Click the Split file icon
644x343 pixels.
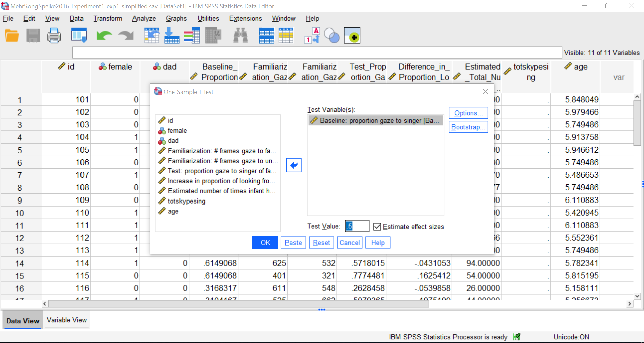[x=267, y=36]
